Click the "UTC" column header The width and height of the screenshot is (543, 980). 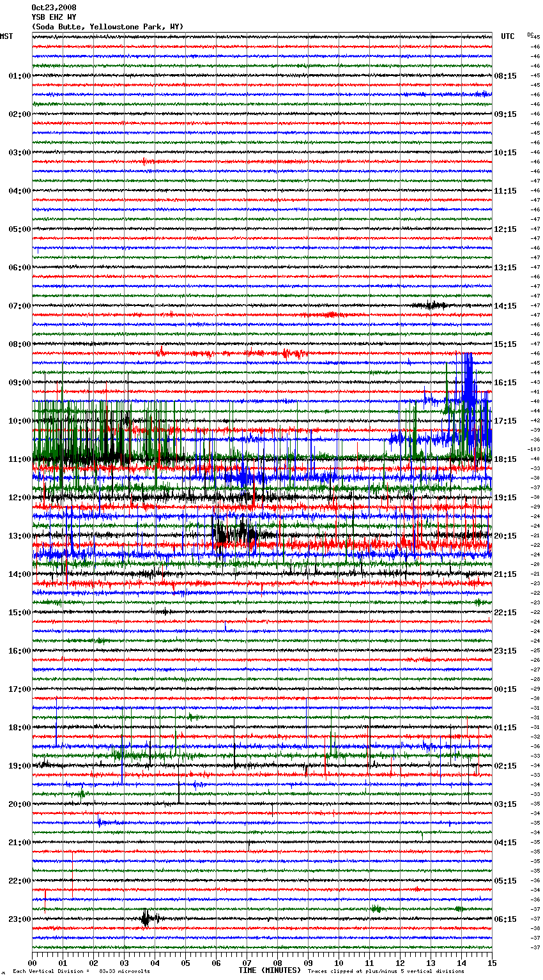pos(508,36)
